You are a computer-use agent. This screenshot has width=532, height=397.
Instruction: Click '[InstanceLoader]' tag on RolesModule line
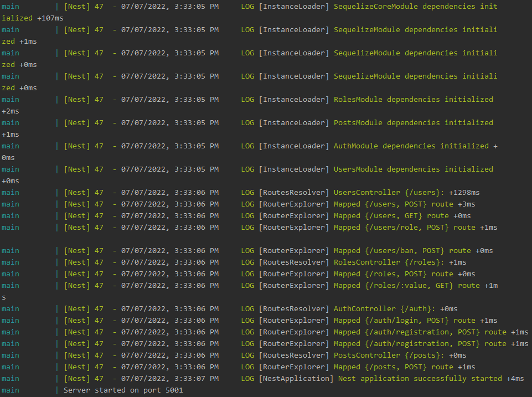tap(294, 100)
